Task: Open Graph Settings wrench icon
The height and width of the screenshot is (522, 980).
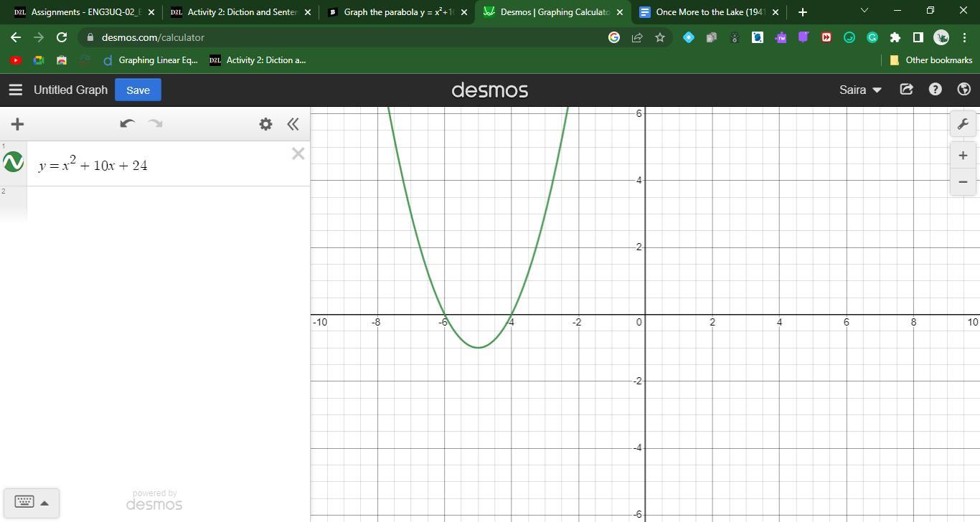Action: click(963, 124)
